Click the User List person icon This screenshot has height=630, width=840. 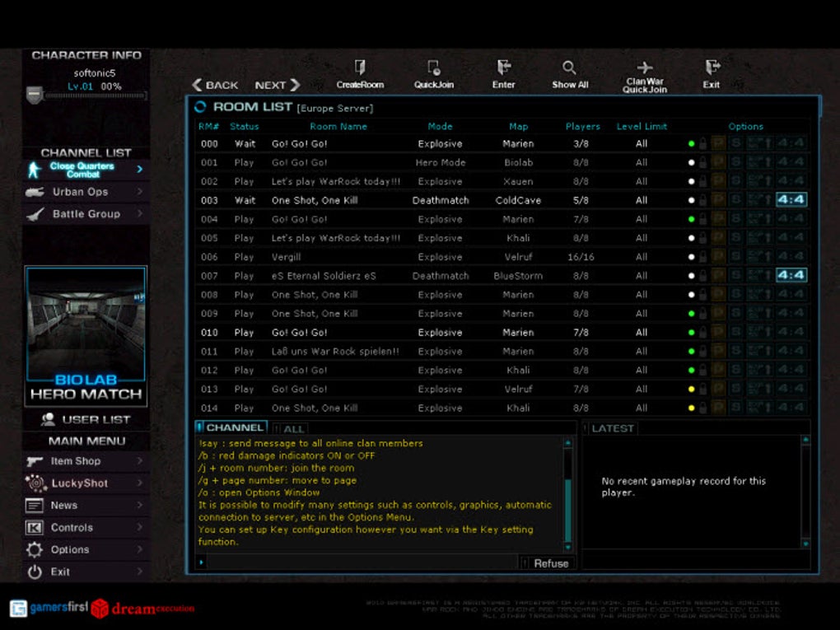click(49, 419)
